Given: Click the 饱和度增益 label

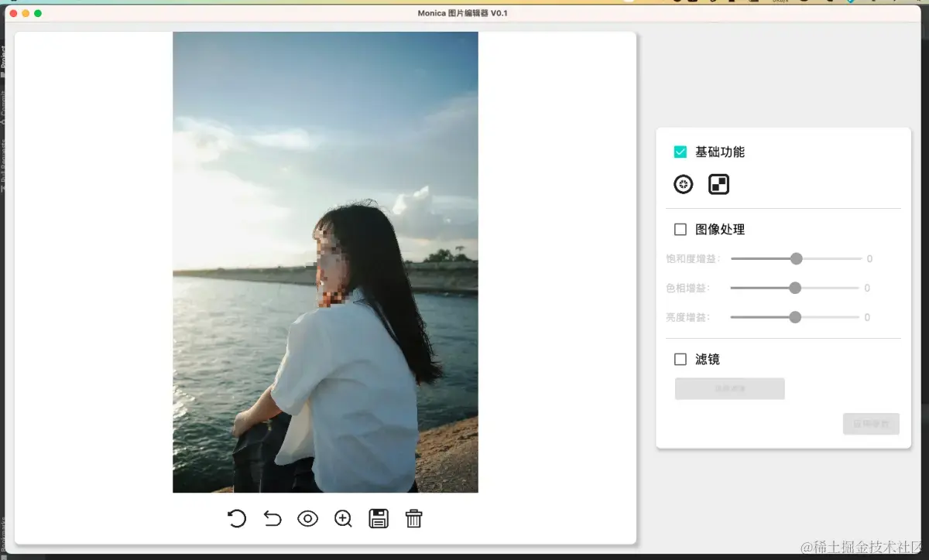Looking at the screenshot, I should point(694,258).
